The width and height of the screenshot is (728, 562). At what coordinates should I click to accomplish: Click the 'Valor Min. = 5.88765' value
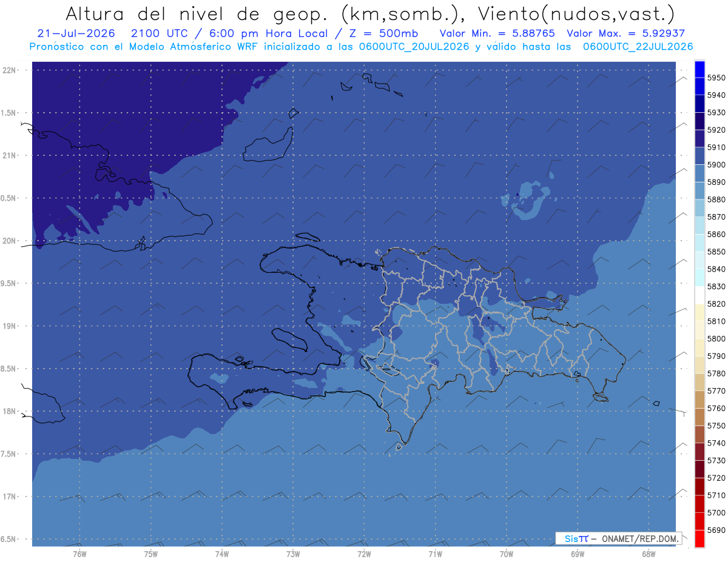(497, 33)
